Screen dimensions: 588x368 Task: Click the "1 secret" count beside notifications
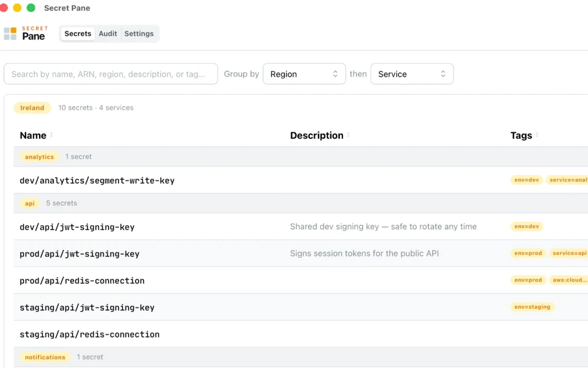tap(90, 357)
